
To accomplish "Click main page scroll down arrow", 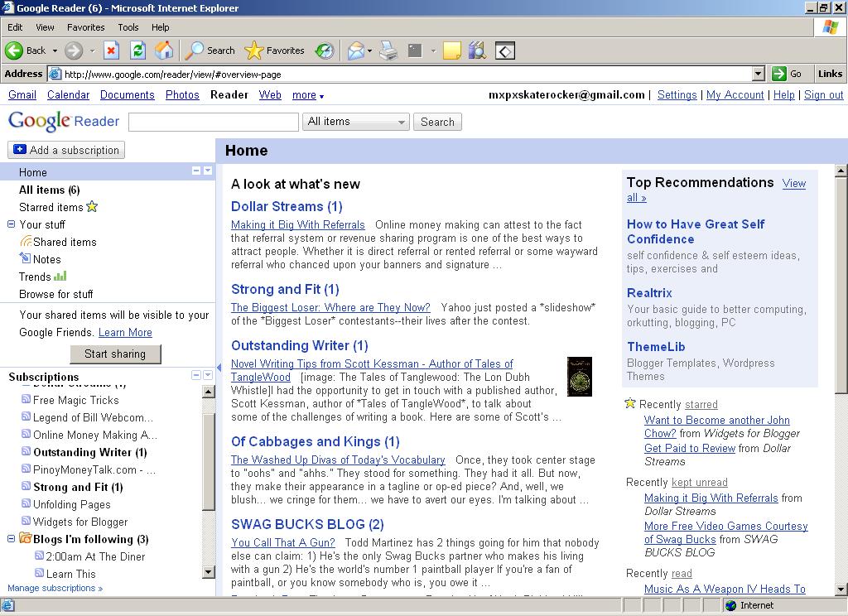I will tap(841, 590).
